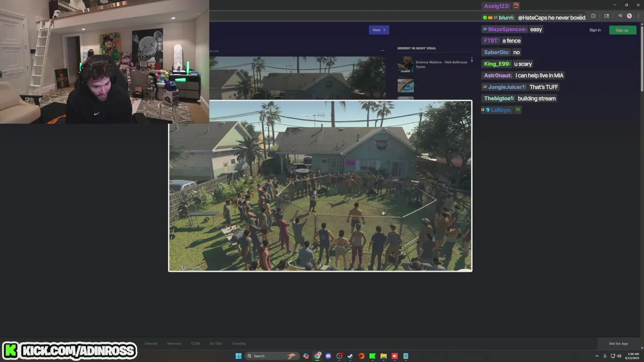Show hidden system tray icons
Screen dimensions: 644x362
coord(597,356)
